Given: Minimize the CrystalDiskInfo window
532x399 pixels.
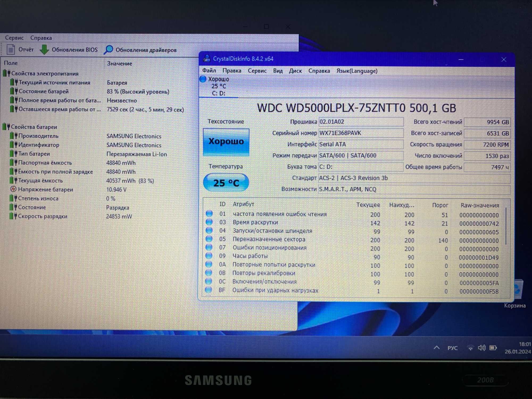Looking at the screenshot, I should tap(461, 60).
